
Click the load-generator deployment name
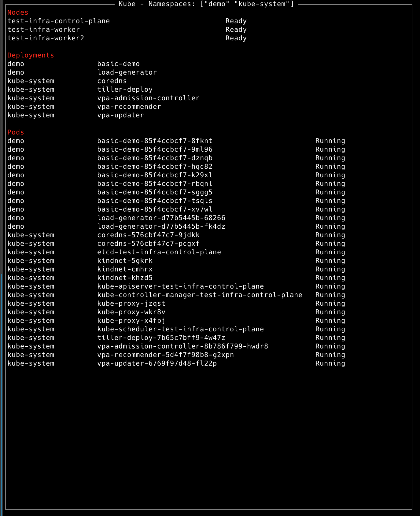[127, 72]
